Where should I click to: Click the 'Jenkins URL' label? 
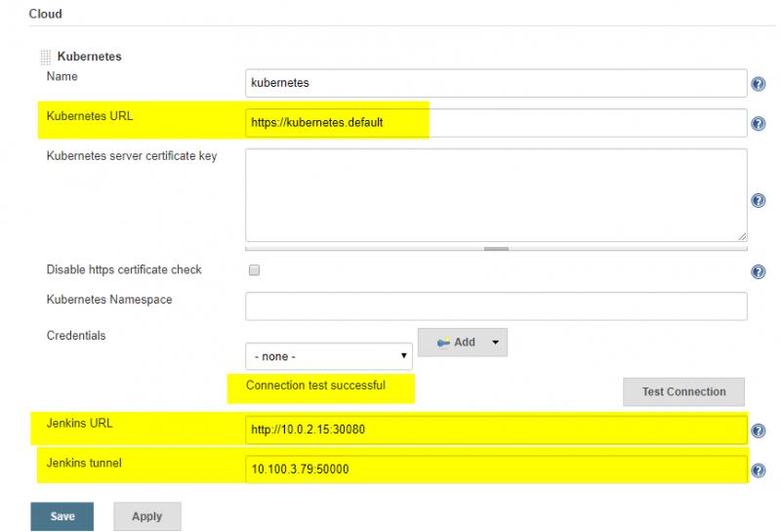80,423
